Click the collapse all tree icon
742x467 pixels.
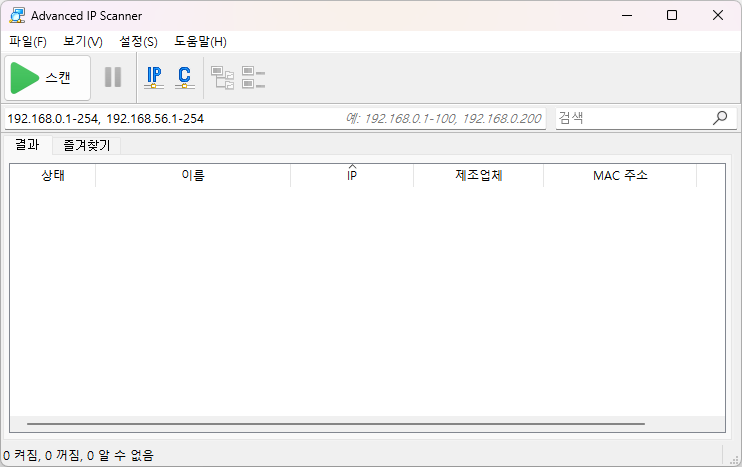253,77
